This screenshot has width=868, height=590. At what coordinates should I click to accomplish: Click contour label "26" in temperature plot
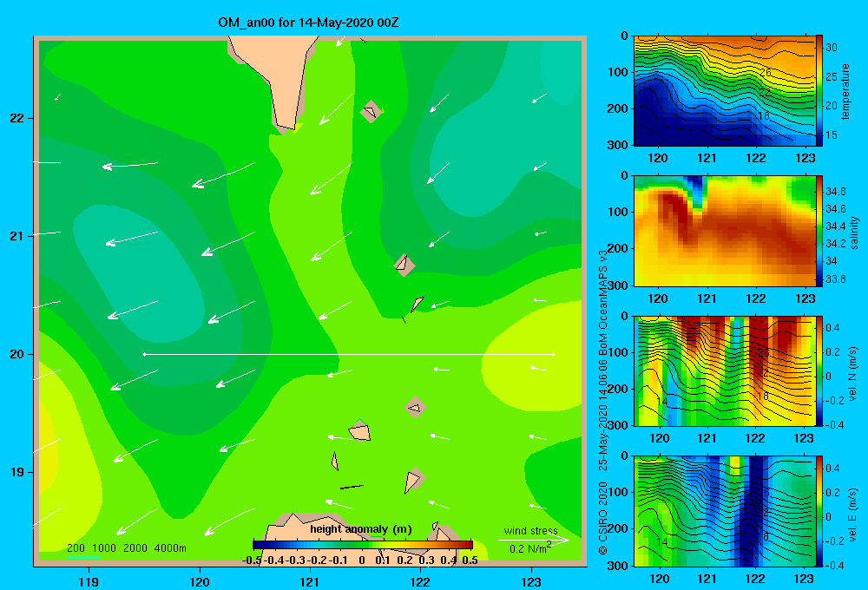(765, 73)
